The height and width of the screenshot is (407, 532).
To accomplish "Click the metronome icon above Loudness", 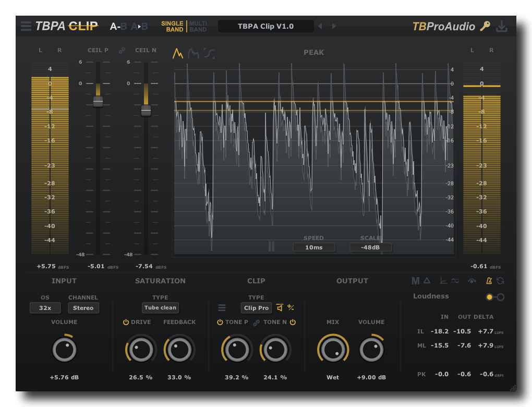I will pyautogui.click(x=489, y=281).
